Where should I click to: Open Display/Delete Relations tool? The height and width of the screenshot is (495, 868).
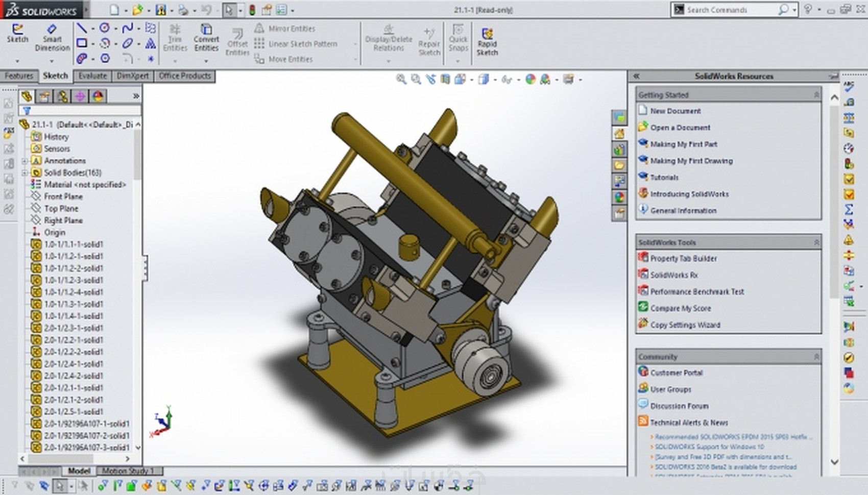coord(389,38)
